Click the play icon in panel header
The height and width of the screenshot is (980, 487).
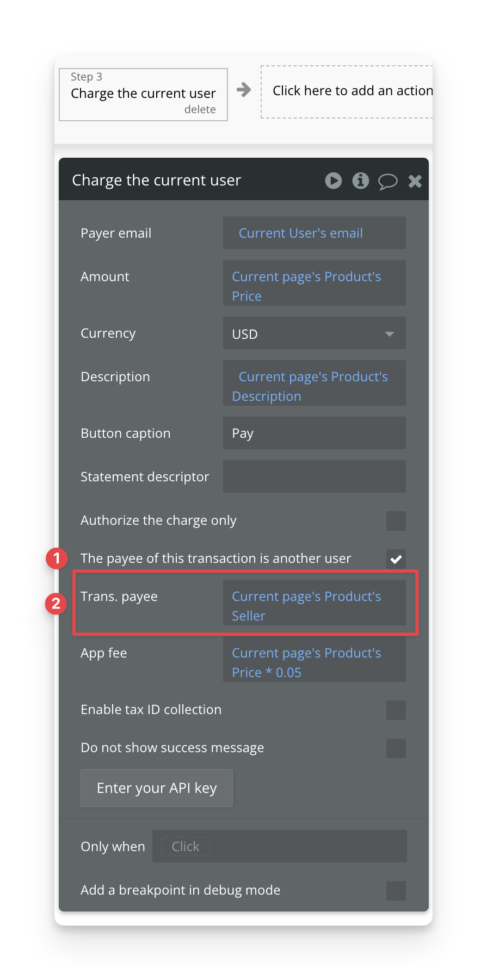coord(334,181)
